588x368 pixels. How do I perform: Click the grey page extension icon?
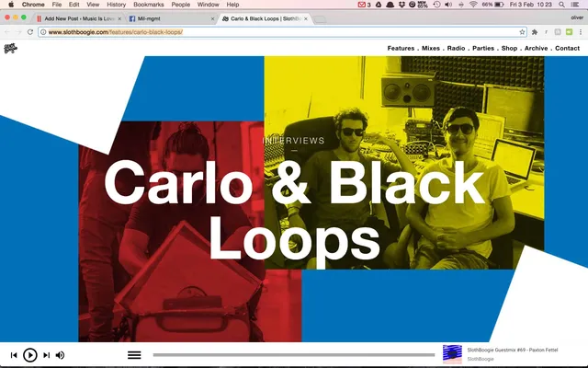pos(558,32)
